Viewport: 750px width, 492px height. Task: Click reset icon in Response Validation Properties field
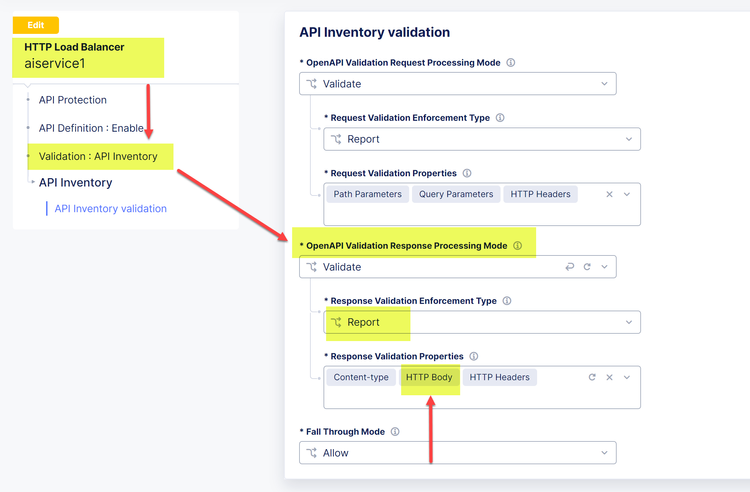click(592, 377)
